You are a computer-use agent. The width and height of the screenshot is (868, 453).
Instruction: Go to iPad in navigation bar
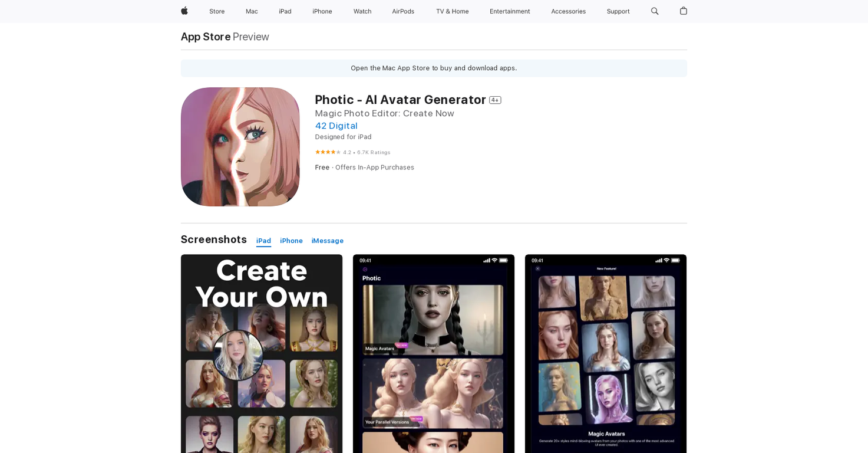pos(285,11)
